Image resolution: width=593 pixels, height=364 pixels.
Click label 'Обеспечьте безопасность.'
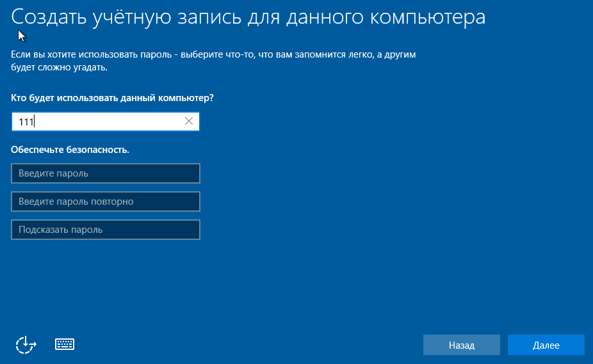[70, 150]
